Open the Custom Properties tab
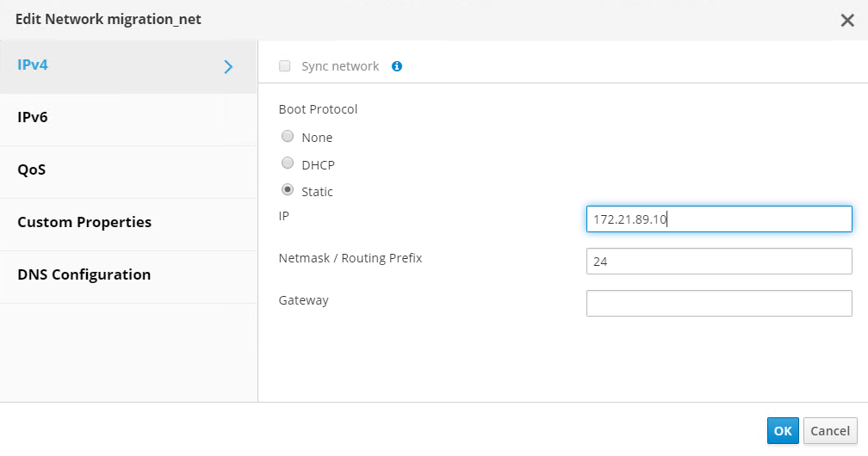Viewport: 868px width, 456px height. click(84, 222)
